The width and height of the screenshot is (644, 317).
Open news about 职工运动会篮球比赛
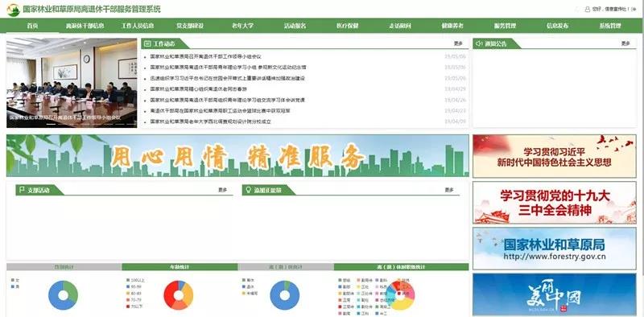220,111
